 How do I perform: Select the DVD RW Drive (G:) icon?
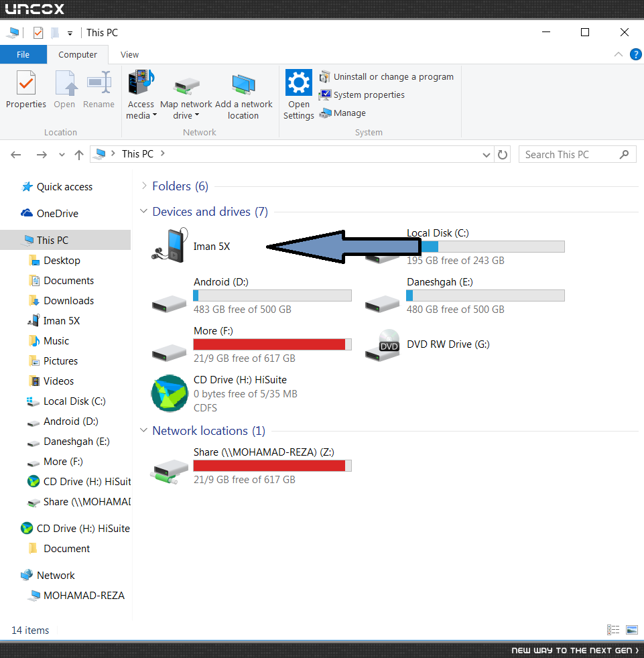point(383,345)
